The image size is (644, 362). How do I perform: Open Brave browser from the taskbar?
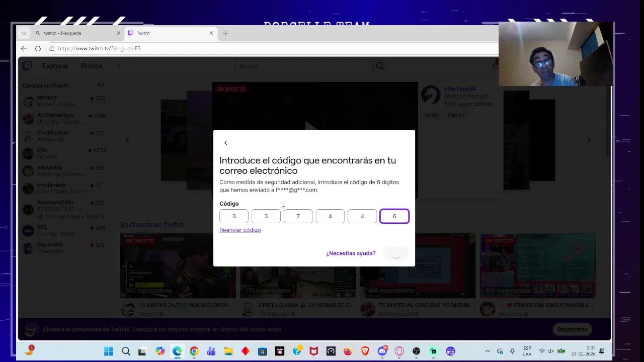click(365, 351)
